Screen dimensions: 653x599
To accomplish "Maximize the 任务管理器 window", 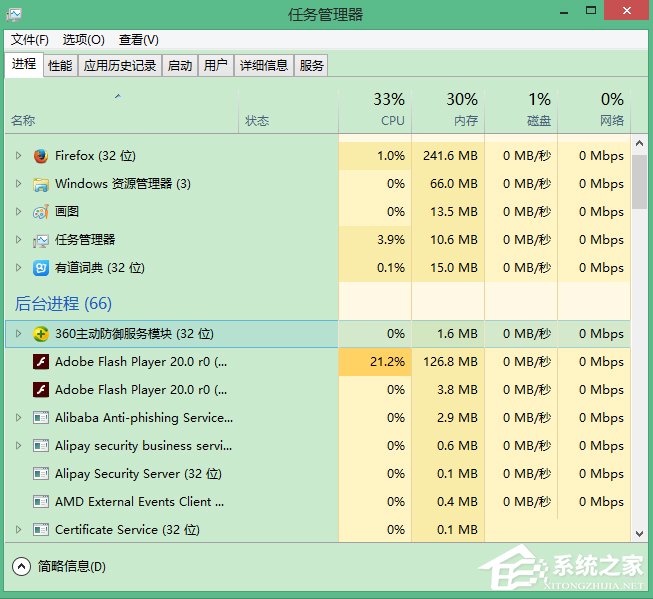I will point(591,11).
